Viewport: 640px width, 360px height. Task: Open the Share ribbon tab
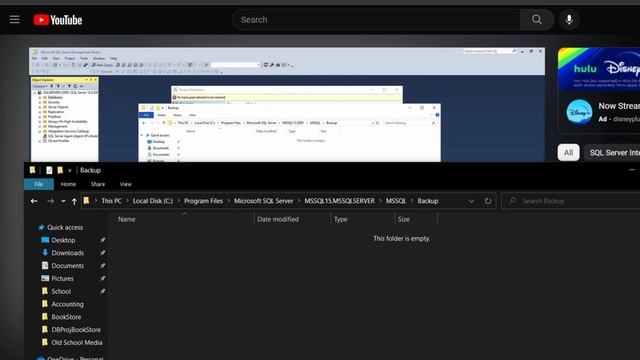click(x=98, y=184)
